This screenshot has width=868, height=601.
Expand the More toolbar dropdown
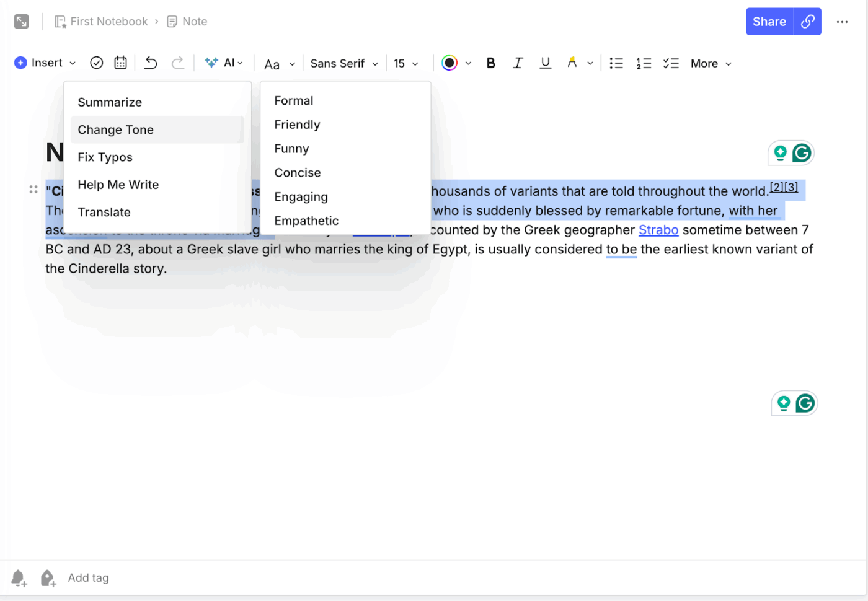coord(710,63)
